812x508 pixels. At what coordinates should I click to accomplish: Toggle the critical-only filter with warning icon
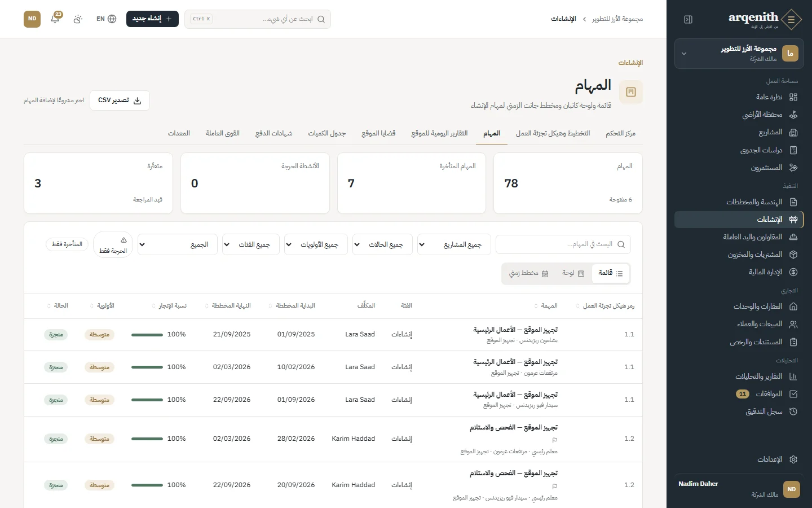tap(113, 244)
